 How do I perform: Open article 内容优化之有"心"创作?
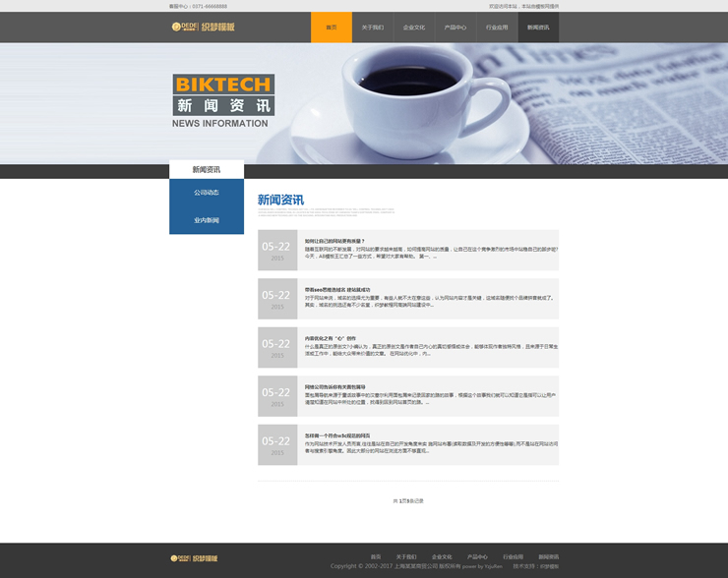(330, 338)
